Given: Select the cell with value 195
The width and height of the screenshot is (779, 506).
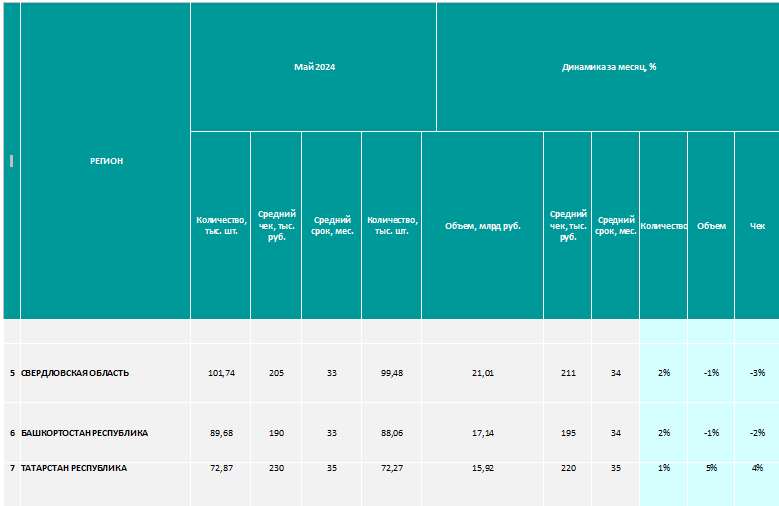Looking at the screenshot, I should (x=568, y=433).
